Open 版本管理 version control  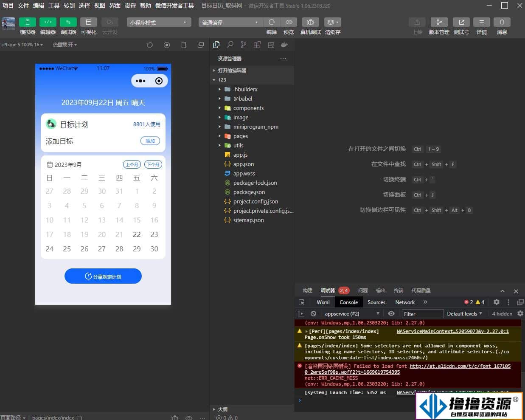[x=439, y=22]
